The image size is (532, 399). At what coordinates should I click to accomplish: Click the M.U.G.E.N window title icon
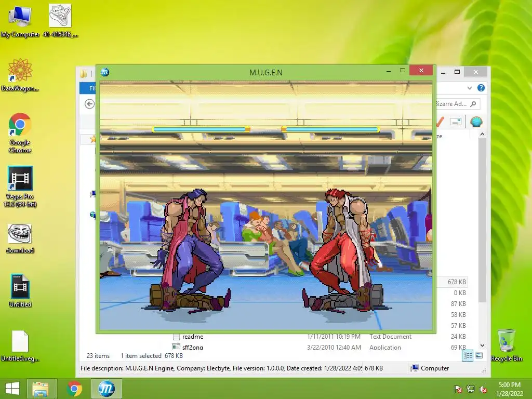click(x=105, y=72)
